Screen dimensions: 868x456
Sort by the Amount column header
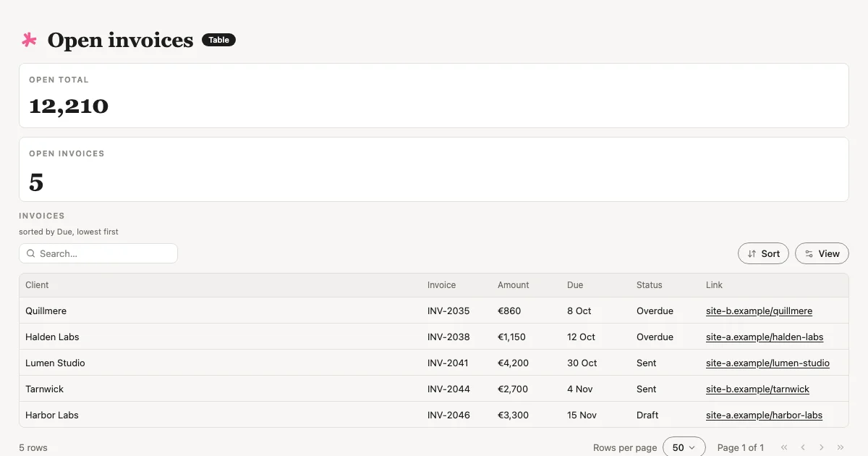point(514,285)
